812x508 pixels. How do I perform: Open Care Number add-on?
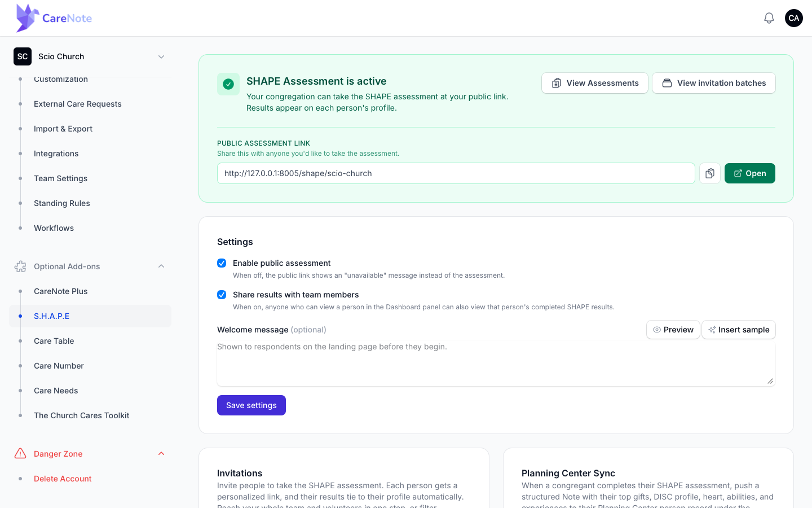click(59, 366)
